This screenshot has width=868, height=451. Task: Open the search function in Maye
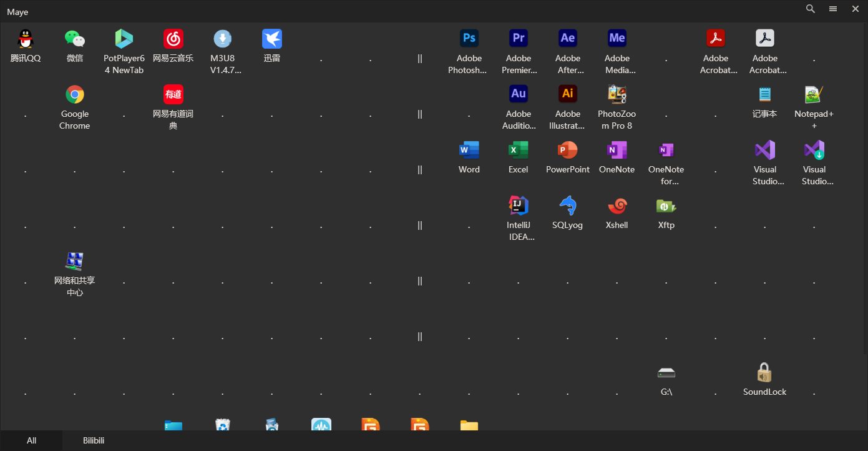click(x=810, y=9)
